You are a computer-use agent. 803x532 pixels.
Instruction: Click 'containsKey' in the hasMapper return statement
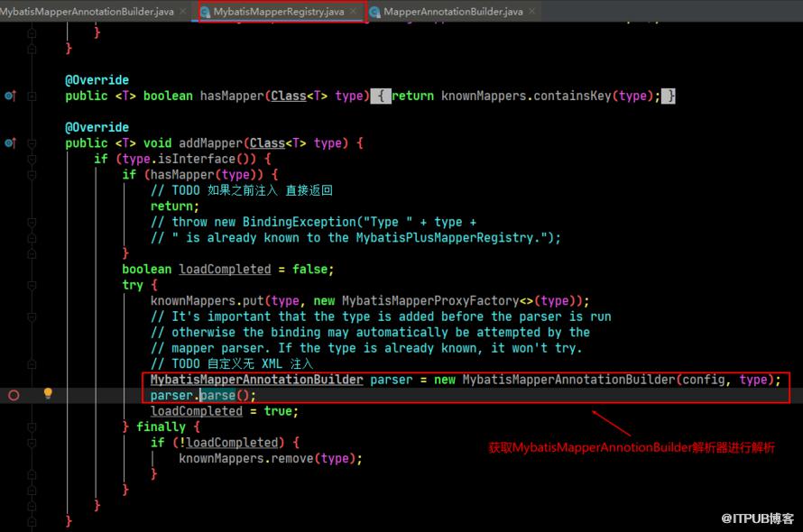point(573,96)
